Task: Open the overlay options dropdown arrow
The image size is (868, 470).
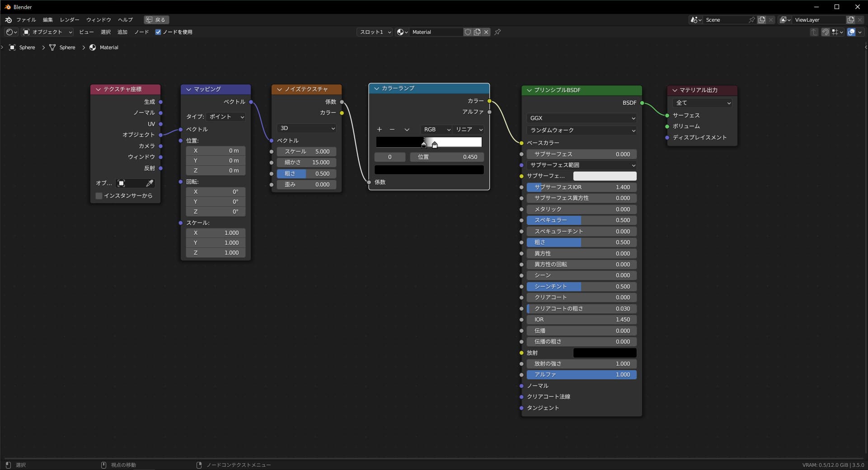Action: [x=860, y=32]
